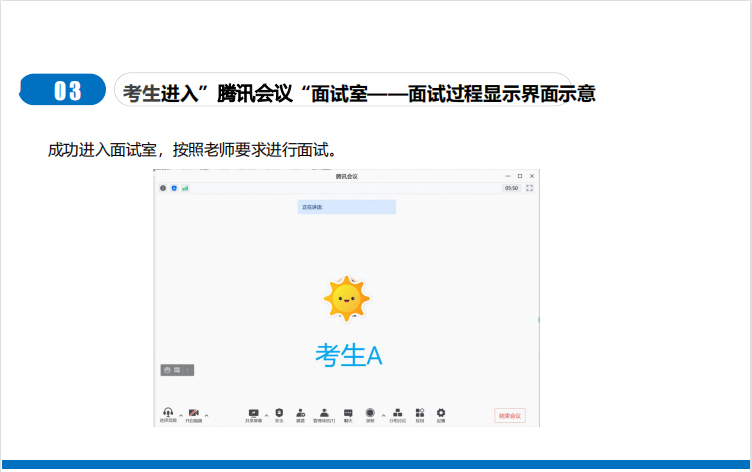Start screen sharing
752x472 pixels.
point(253,413)
